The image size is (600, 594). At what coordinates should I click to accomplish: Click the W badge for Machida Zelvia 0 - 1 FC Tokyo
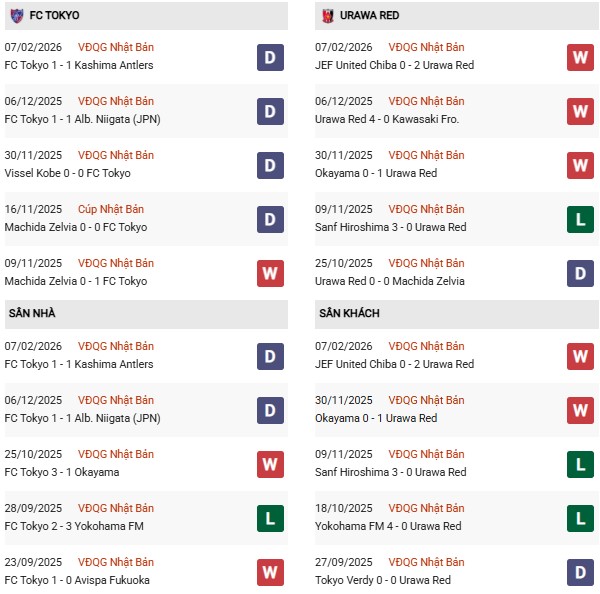tap(270, 273)
